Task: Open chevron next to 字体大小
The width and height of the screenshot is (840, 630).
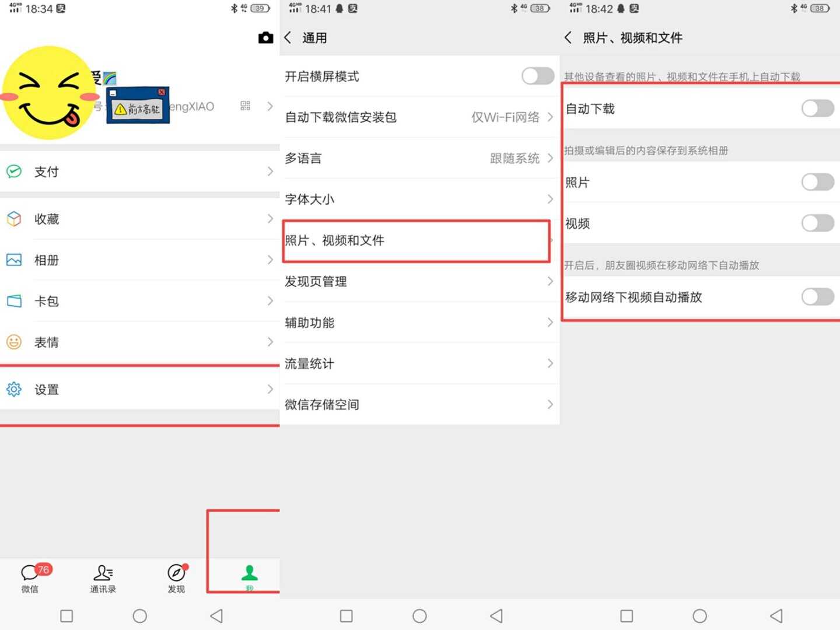Action: 550,199
